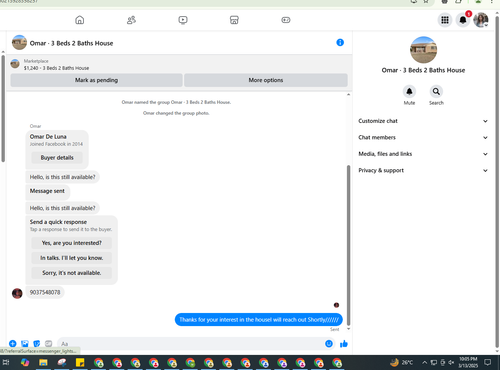The width and height of the screenshot is (500, 370).
Task: Click the conversation header group photo
Action: click(19, 43)
